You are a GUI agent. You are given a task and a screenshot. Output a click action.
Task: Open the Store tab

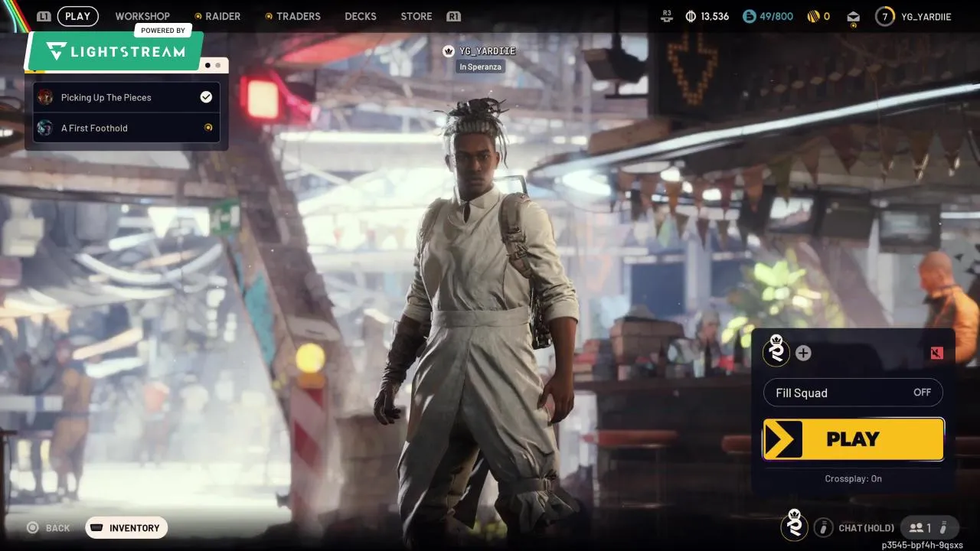pyautogui.click(x=416, y=16)
